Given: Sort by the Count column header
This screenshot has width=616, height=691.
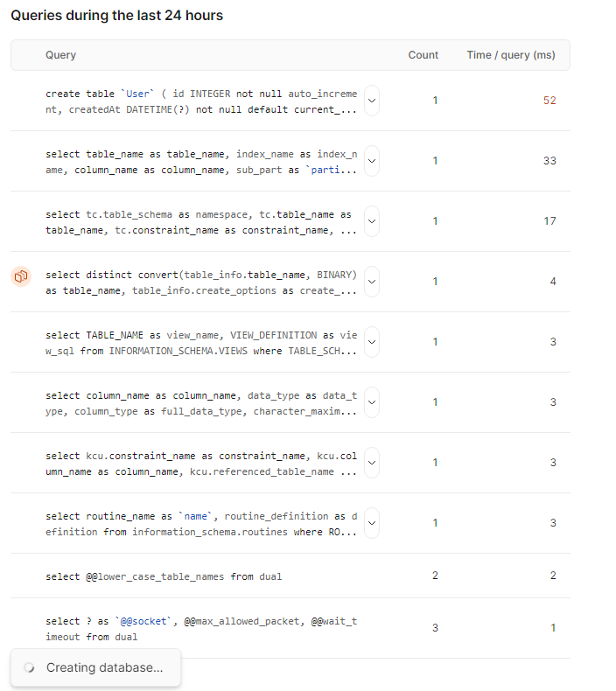Looking at the screenshot, I should click(423, 55).
